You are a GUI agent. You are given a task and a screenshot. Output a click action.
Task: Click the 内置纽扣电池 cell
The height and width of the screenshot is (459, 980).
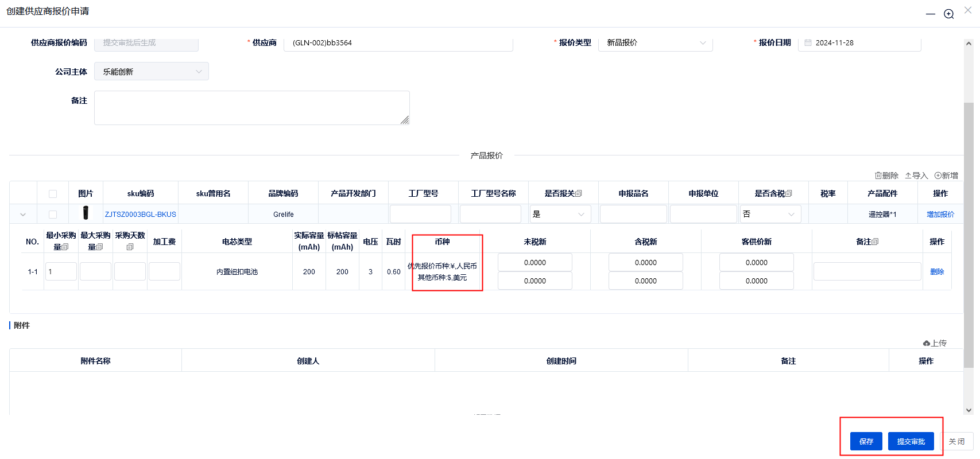point(237,272)
